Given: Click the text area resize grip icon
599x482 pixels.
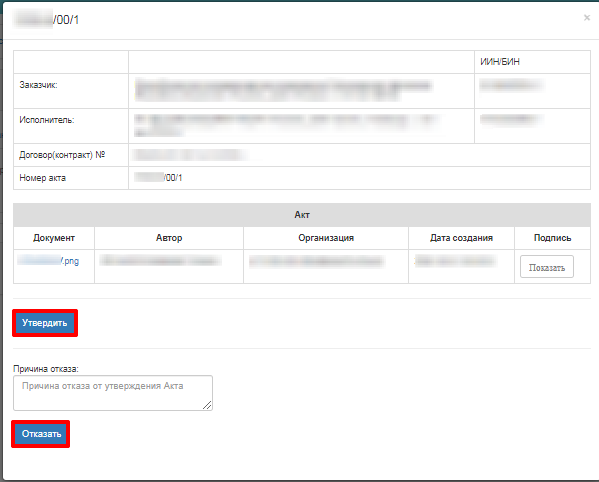Looking at the screenshot, I should (x=207, y=405).
